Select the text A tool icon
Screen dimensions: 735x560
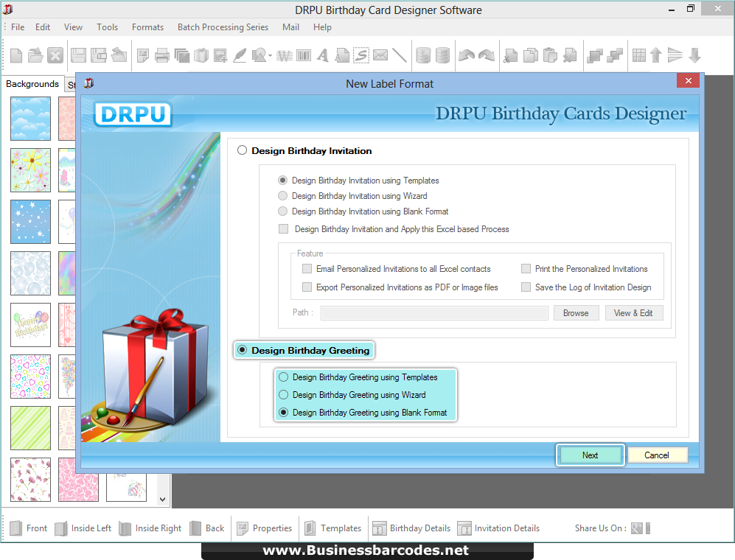point(322,55)
